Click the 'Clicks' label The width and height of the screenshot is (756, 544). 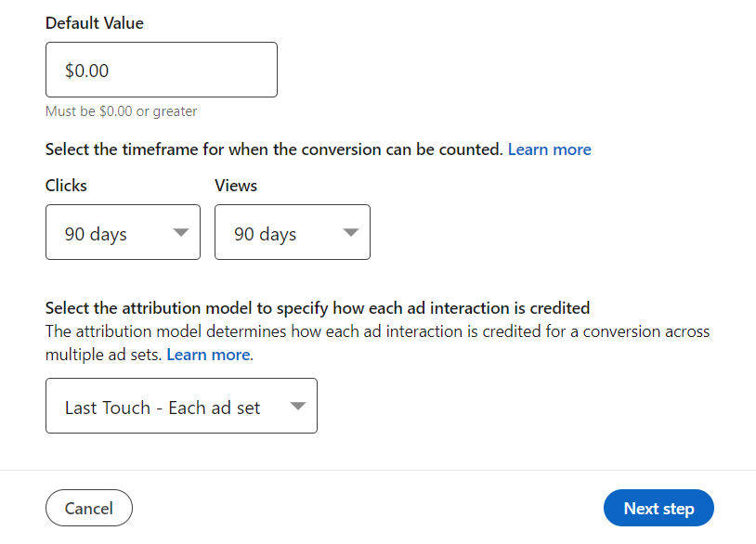[66, 186]
